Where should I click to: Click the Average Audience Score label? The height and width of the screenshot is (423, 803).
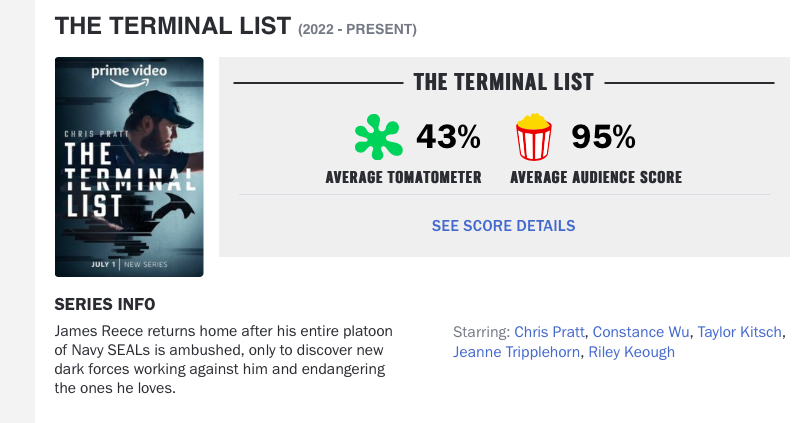click(x=596, y=177)
